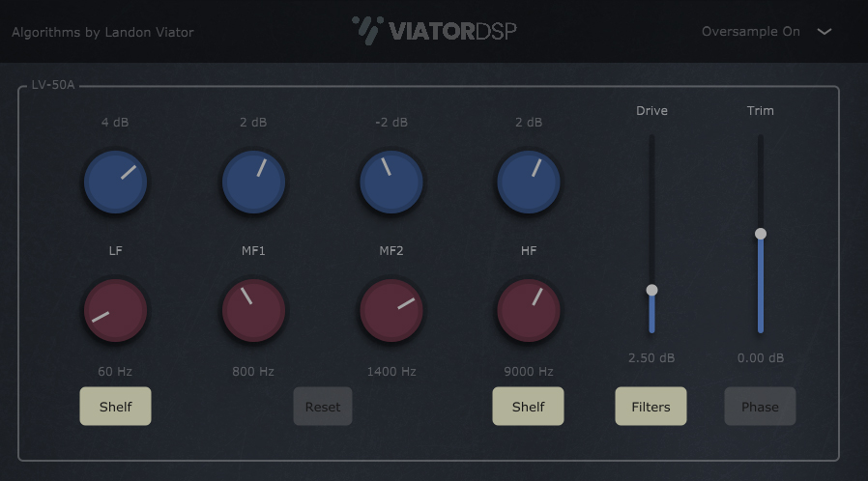Viewport: 868px width, 481px height.
Task: Click the HF frequency knob at 9000 Hz
Action: [529, 310]
